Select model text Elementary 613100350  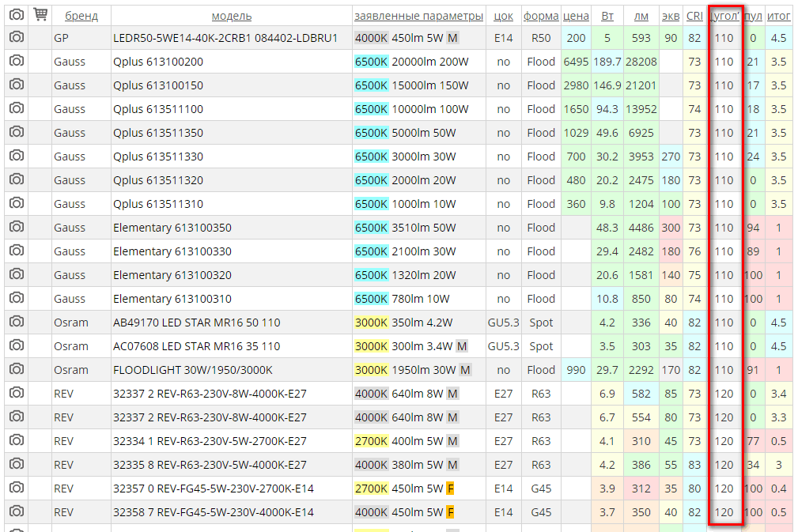point(172,228)
